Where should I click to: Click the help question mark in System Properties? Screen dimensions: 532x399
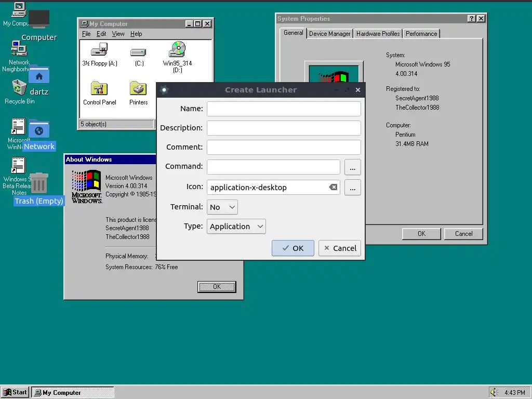click(x=472, y=19)
